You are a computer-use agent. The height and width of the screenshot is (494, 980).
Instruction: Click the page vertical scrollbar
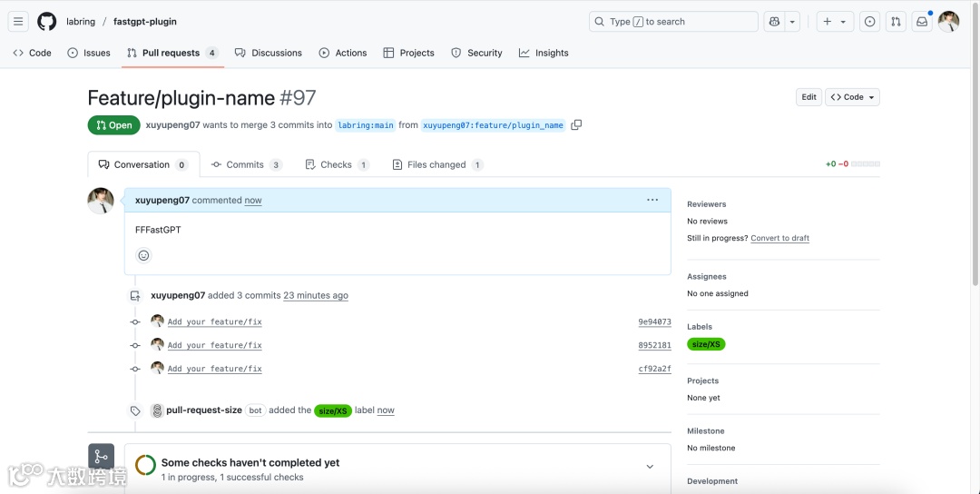(974, 143)
